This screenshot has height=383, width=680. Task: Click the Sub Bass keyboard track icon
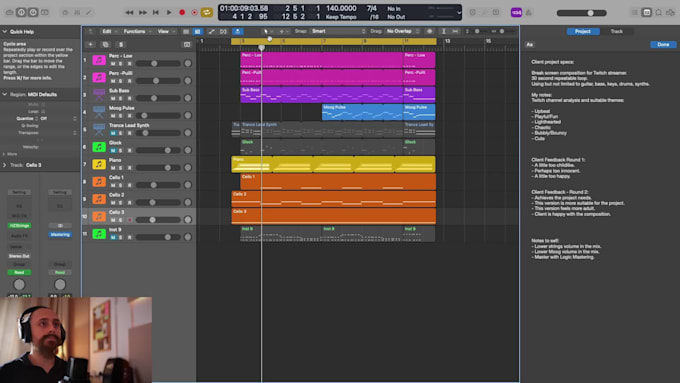(x=99, y=95)
